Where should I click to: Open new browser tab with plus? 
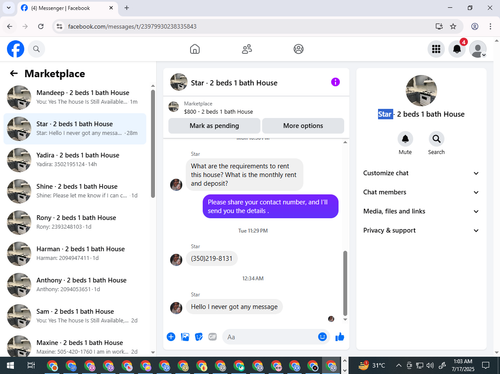click(127, 8)
